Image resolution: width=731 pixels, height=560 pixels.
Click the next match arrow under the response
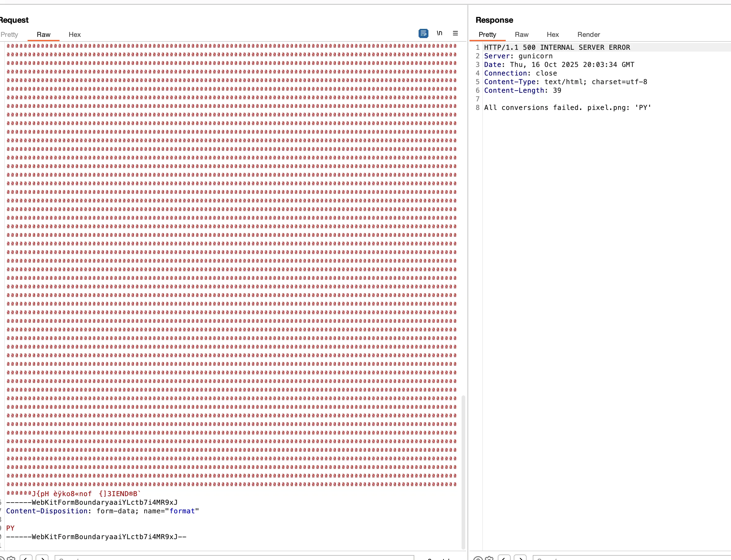[520, 559]
